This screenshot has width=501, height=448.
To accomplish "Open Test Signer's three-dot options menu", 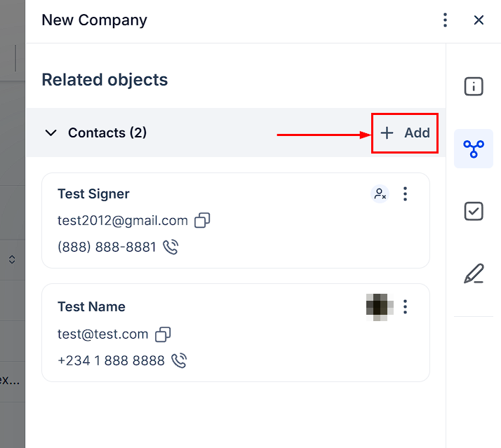I will pyautogui.click(x=405, y=194).
